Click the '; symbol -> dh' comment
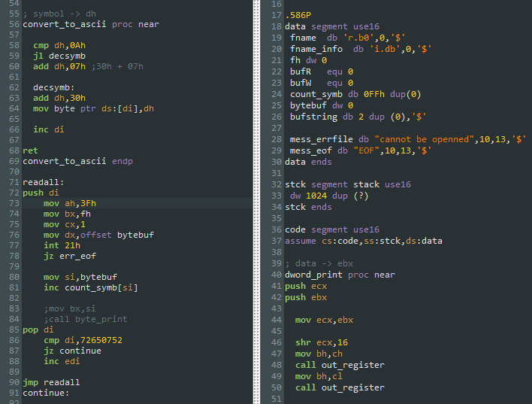The height and width of the screenshot is (404, 532). click(59, 14)
